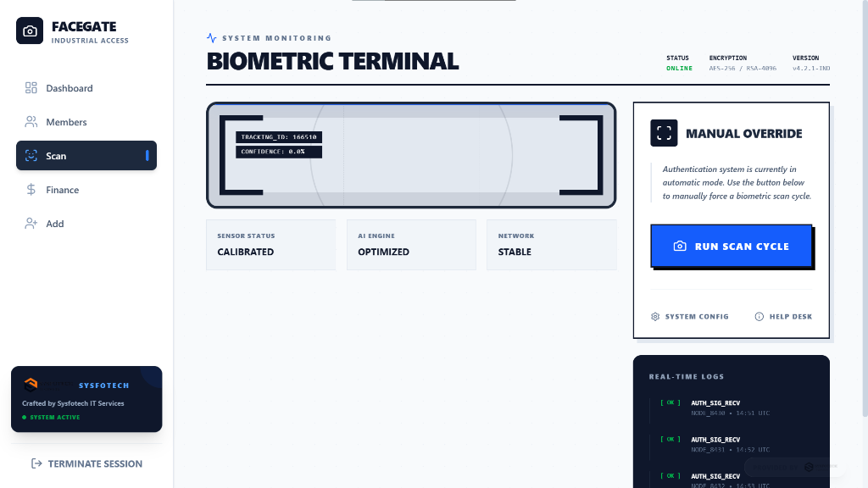Viewport: 868px width, 488px height.
Task: Run the scan cycle
Action: pos(732,246)
